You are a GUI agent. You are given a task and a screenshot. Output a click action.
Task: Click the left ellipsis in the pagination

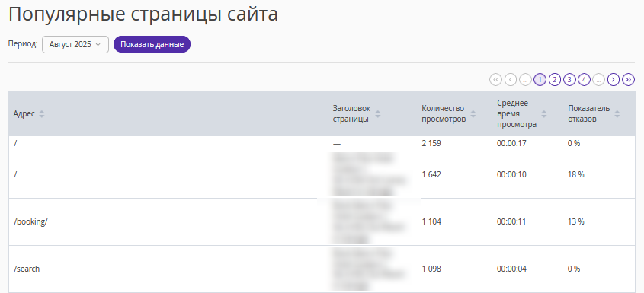[525, 80]
